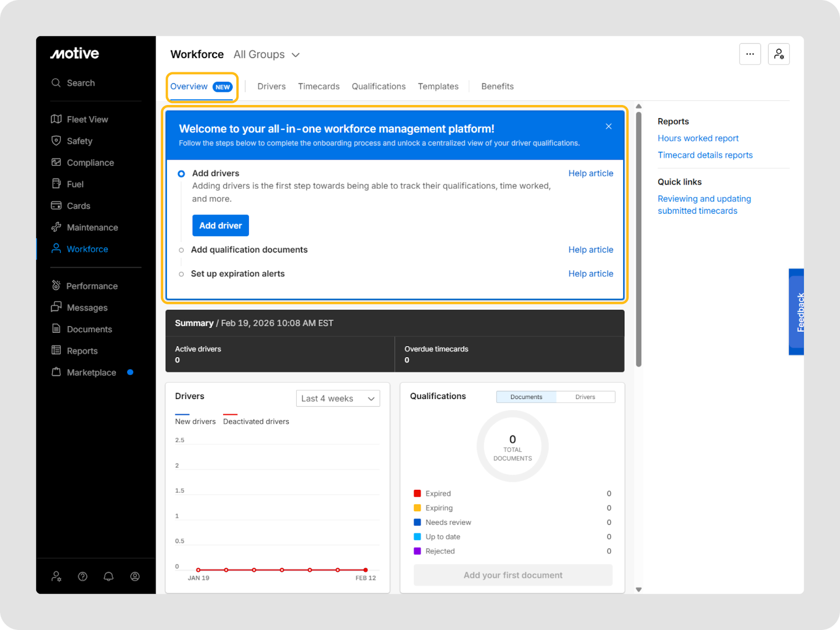Open the user settings icon at top right
The height and width of the screenshot is (630, 840).
pos(779,54)
